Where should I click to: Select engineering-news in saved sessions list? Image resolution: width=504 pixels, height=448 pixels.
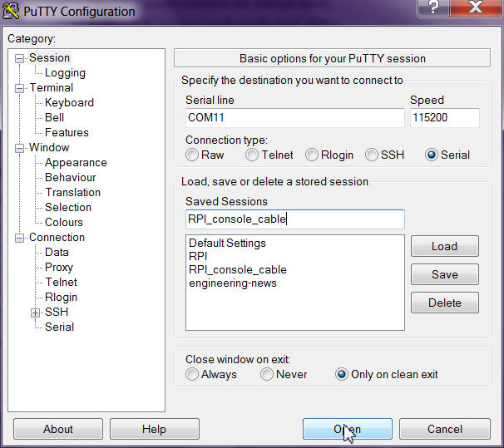click(233, 283)
